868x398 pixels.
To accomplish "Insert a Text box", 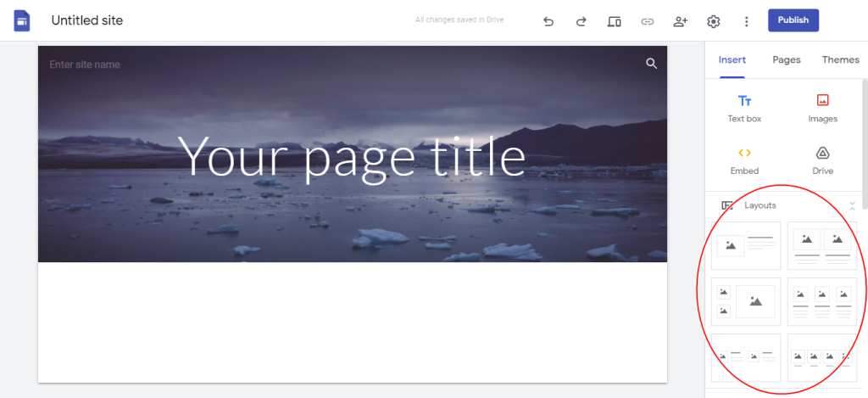I will (744, 108).
